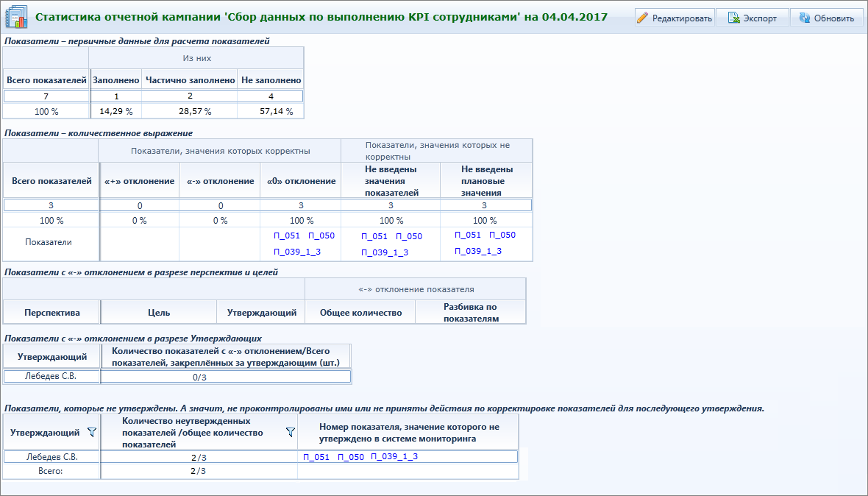
Task: Select the Не заполнено column header
Action: pyautogui.click(x=271, y=80)
